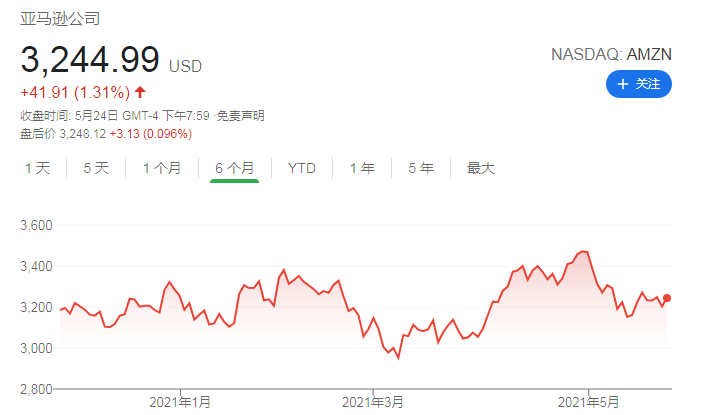The image size is (714, 415).
Task: Select the 1天 time range tab
Action: point(37,168)
